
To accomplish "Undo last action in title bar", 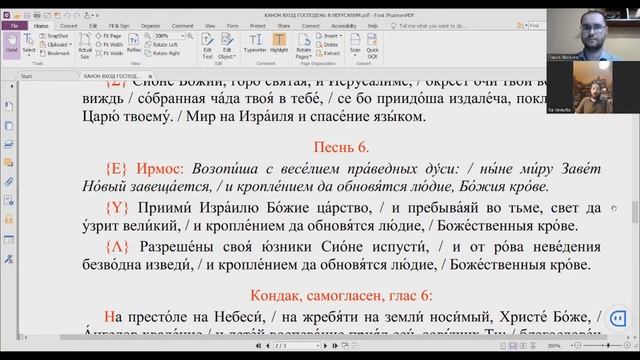I will point(67,16).
